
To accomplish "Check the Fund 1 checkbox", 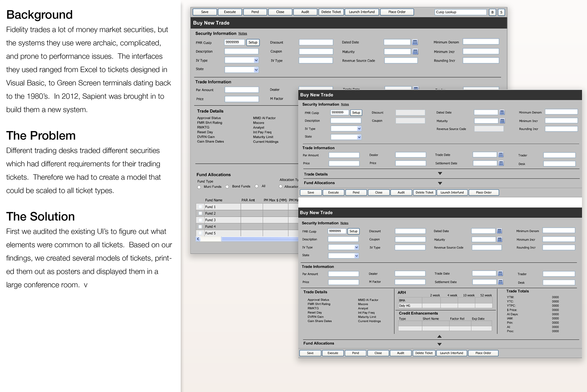I will tap(200, 207).
